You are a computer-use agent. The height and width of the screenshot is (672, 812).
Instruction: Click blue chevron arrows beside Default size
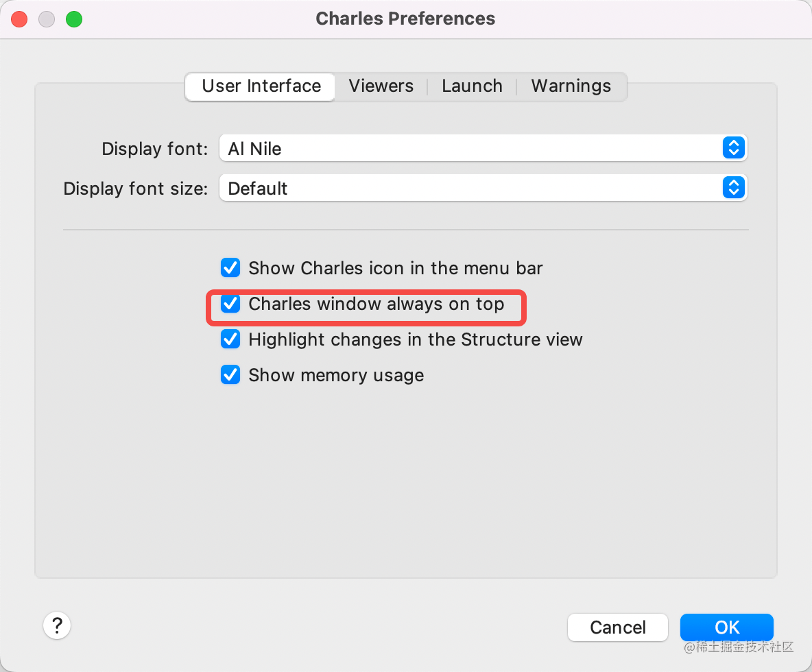(733, 188)
